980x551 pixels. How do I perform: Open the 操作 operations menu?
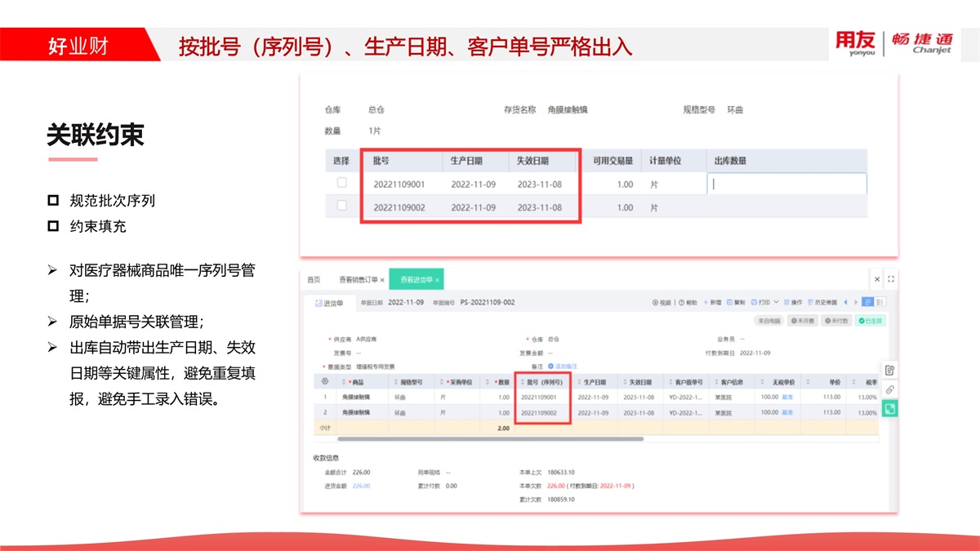(x=794, y=303)
